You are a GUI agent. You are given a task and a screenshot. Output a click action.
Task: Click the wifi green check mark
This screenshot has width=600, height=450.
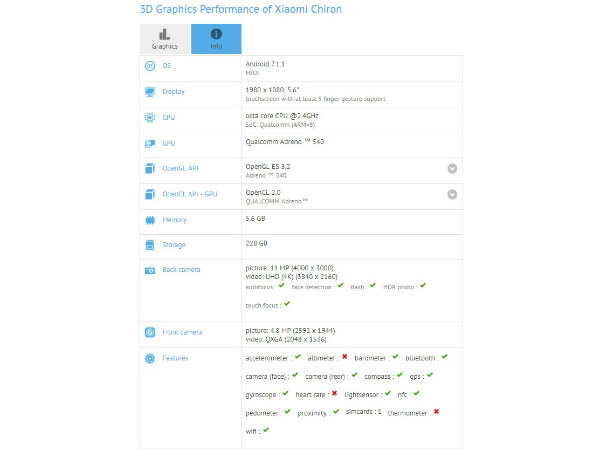tap(266, 430)
